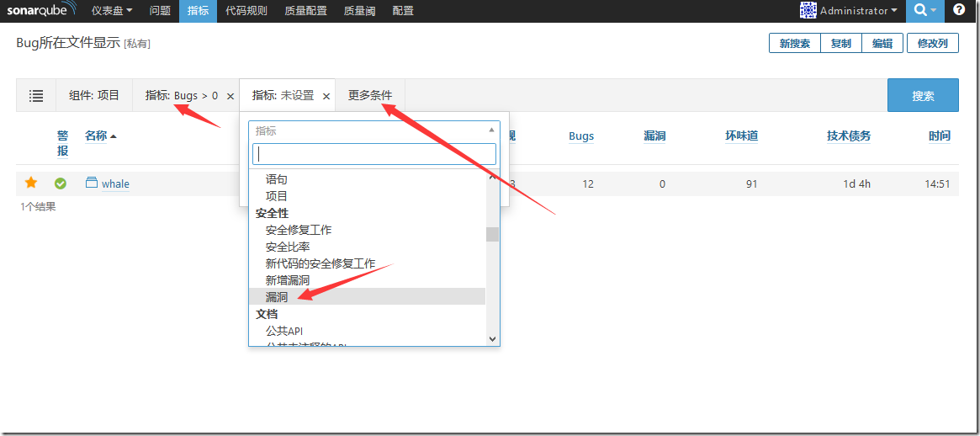Screen dimensions: 980x436
Task: Collapse the 指标 select box
Action: coord(374,130)
